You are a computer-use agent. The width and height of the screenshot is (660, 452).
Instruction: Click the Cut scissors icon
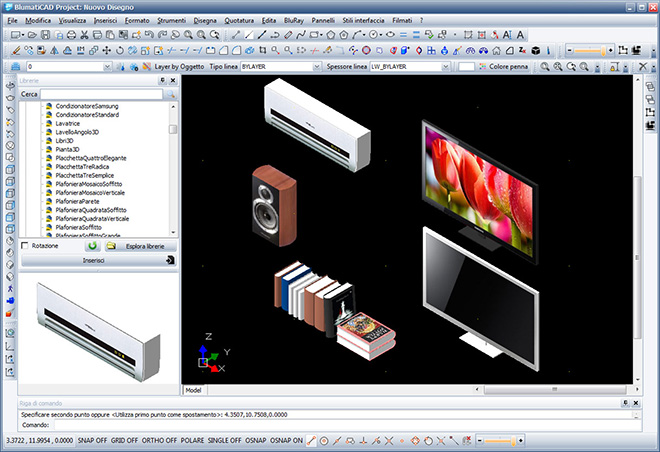click(x=83, y=35)
